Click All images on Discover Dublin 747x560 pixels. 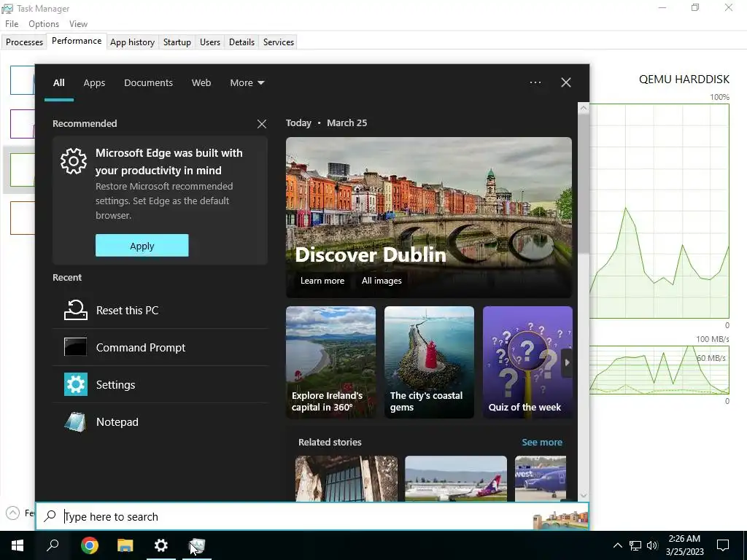coord(381,281)
